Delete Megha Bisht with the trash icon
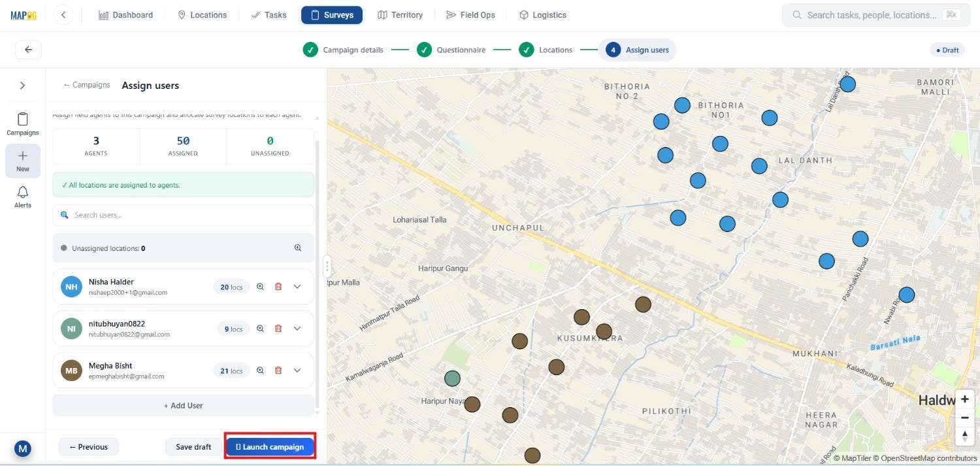Image resolution: width=980 pixels, height=466 pixels. pyautogui.click(x=278, y=371)
